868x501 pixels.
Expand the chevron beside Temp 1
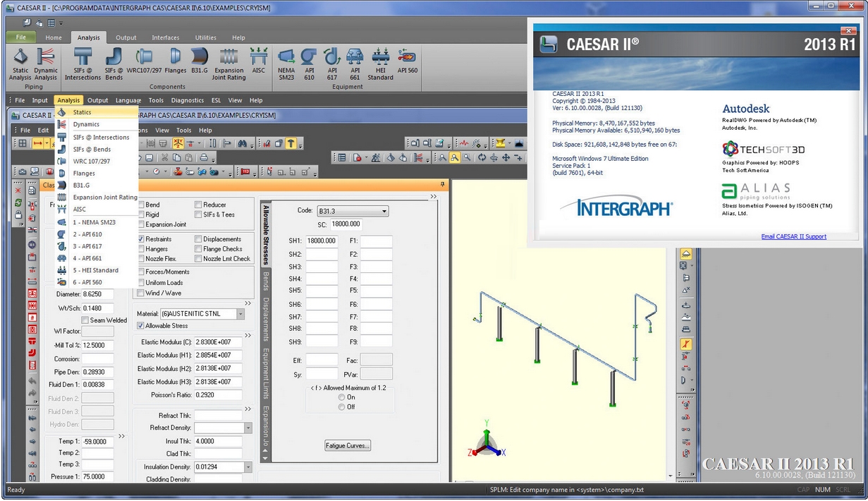pos(122,436)
